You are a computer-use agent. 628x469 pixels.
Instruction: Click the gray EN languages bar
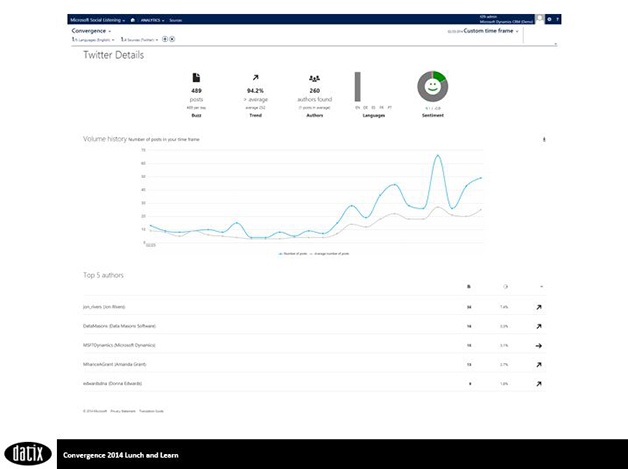(x=358, y=87)
